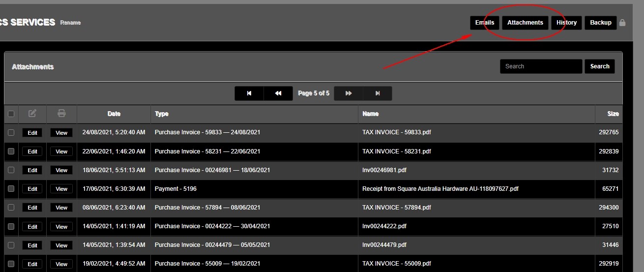Edit the Purchase Invoice - 00244222 attachment
Viewport: 644px width, 272px height.
click(x=32, y=227)
